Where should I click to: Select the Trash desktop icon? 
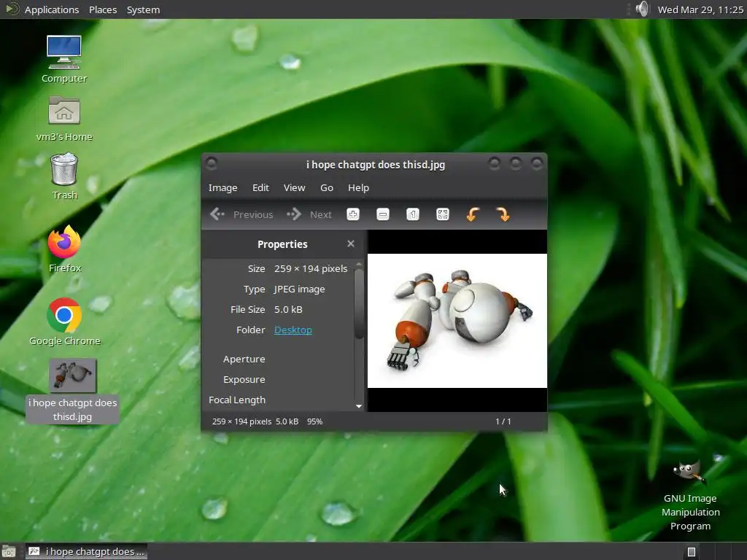[64, 176]
